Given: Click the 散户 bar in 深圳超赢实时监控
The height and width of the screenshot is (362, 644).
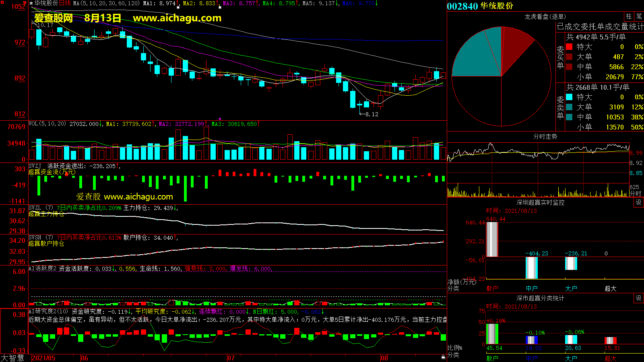Looking at the screenshot, I should tap(492, 239).
